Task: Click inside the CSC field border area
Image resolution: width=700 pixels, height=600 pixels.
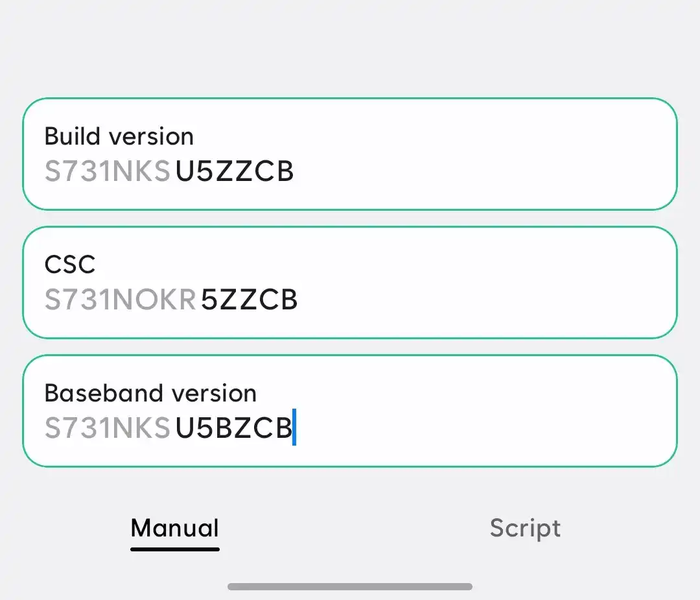Action: click(454, 282)
